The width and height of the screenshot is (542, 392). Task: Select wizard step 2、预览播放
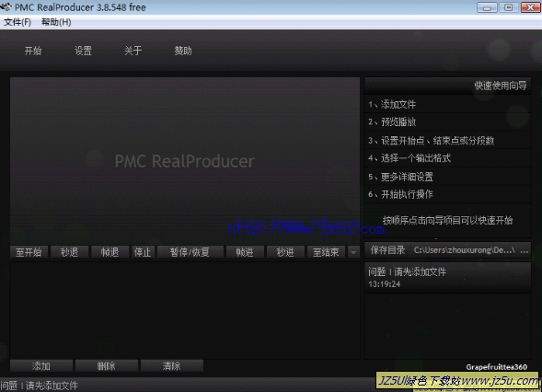447,121
